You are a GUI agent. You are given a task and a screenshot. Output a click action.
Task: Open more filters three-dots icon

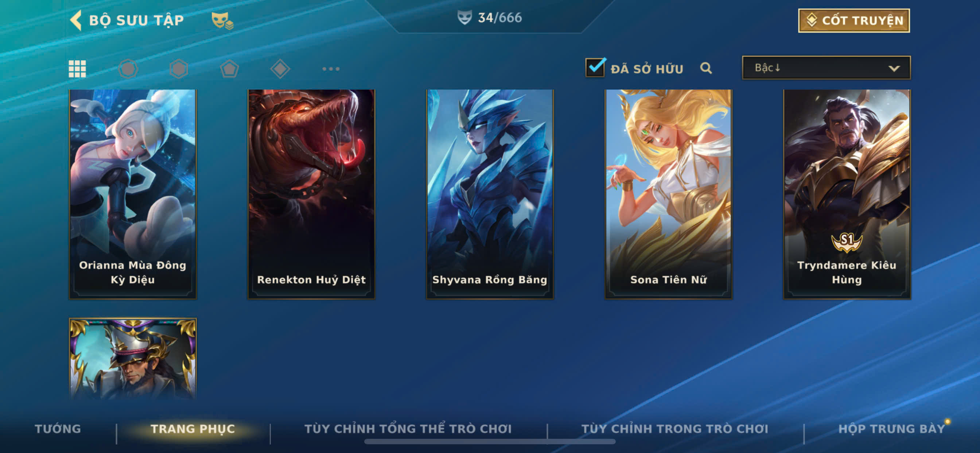(x=331, y=69)
